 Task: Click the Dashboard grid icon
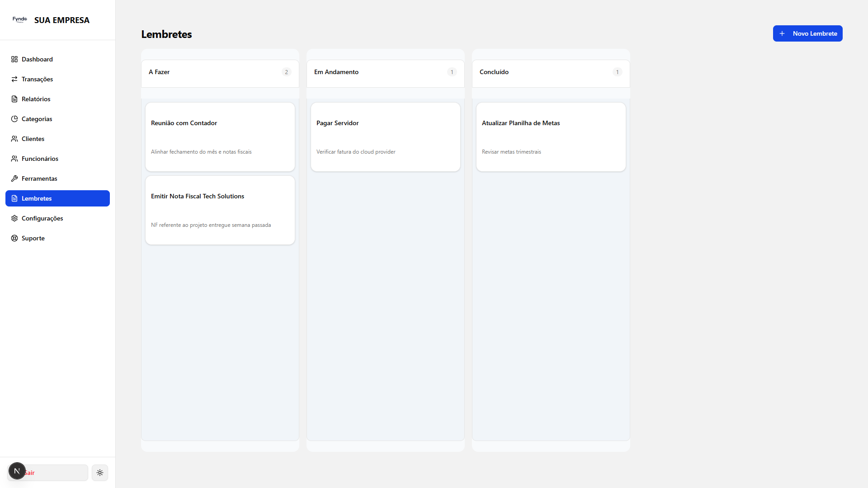pos(14,59)
